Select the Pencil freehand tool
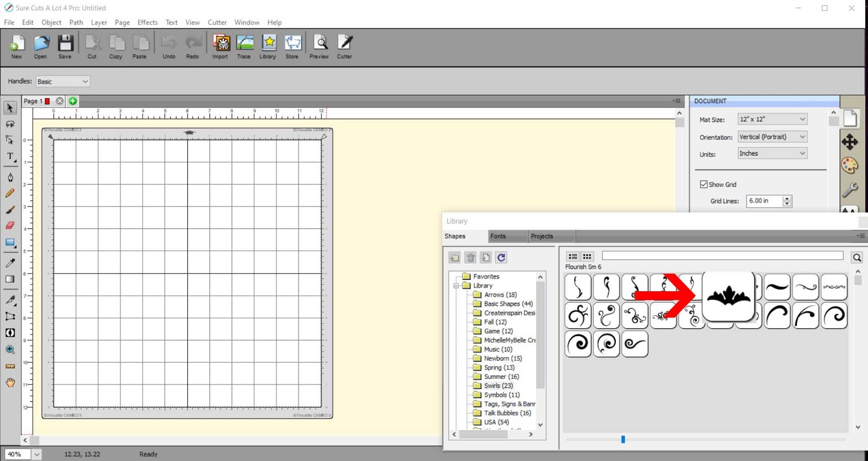The width and height of the screenshot is (868, 461). coord(10,193)
